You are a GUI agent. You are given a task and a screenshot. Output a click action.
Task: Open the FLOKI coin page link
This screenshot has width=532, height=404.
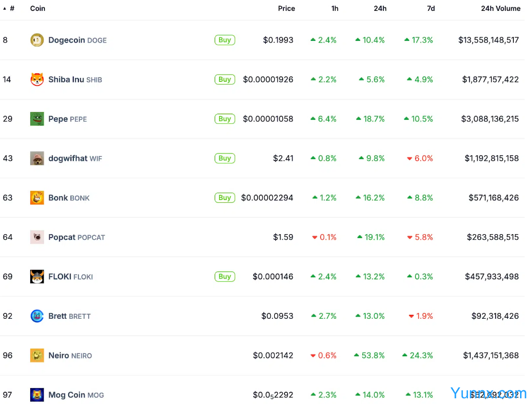click(70, 276)
